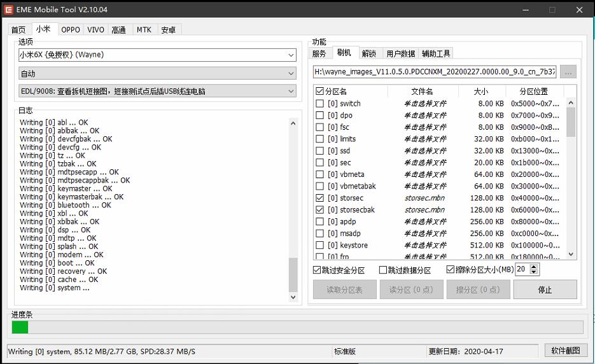The image size is (595, 364).
Task: Click the 'Writing [0] modem ... OK' log line
Action: (x=62, y=255)
